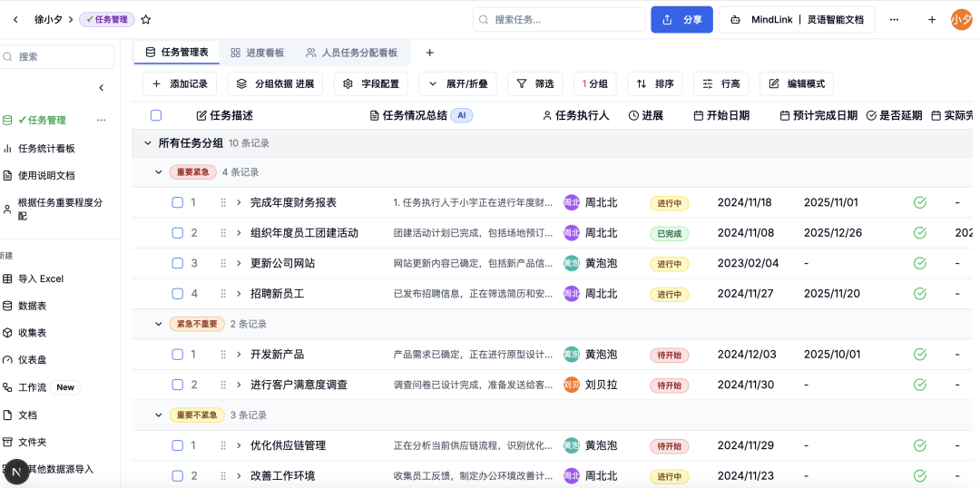
Task: Click the 筛选 filter button
Action: (535, 83)
